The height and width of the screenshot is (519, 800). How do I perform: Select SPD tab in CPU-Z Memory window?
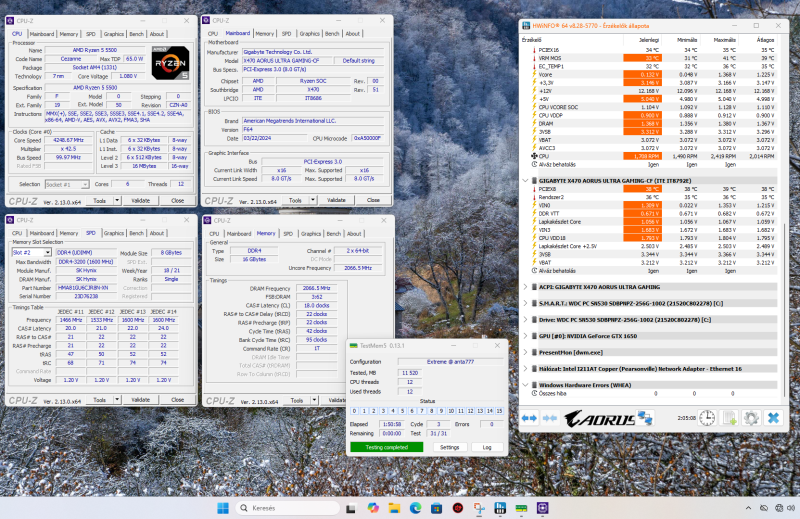pyautogui.click(x=288, y=234)
